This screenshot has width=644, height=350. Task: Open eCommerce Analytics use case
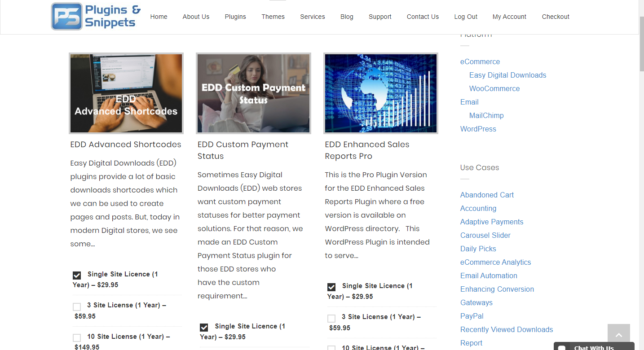(496, 262)
